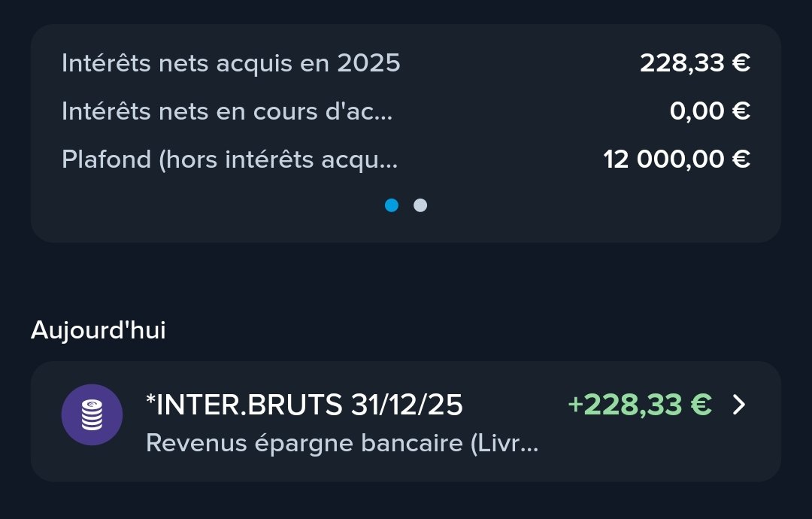Switch to the second grey pagination dot
Image resolution: width=812 pixels, height=519 pixels.
(420, 205)
